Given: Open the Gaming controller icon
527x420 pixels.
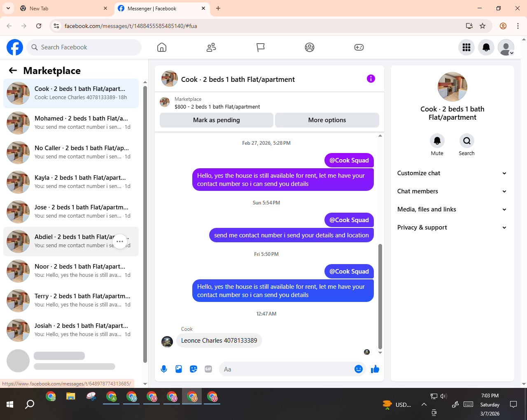Looking at the screenshot, I should [x=359, y=47].
